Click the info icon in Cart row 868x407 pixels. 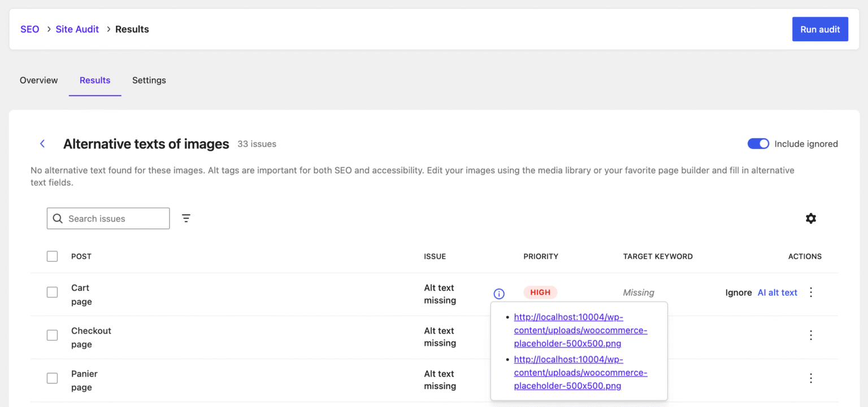point(499,294)
